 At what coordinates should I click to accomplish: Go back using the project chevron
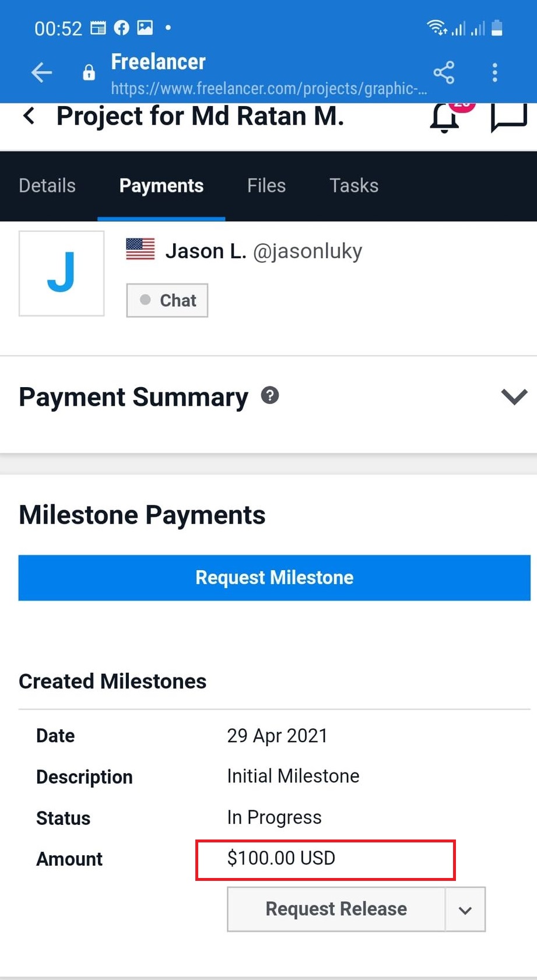click(x=29, y=116)
